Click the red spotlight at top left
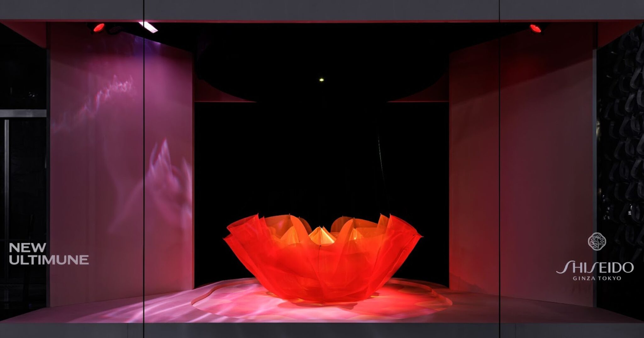 point(98,27)
